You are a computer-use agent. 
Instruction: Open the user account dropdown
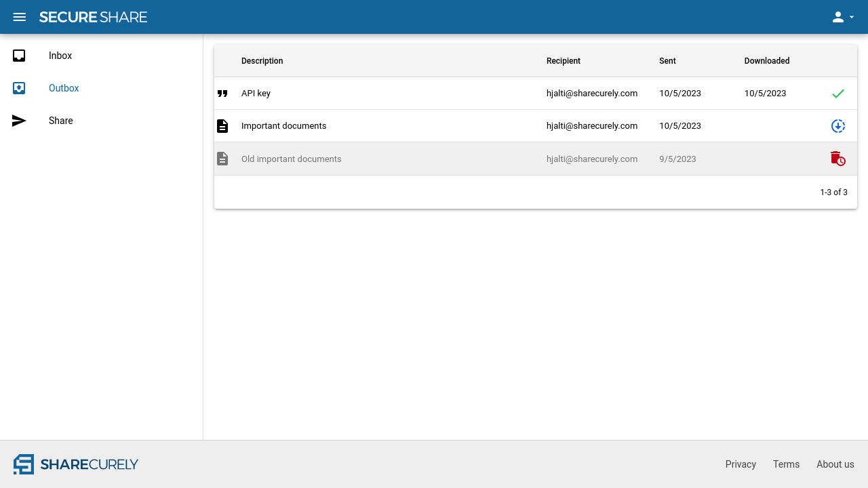(843, 17)
